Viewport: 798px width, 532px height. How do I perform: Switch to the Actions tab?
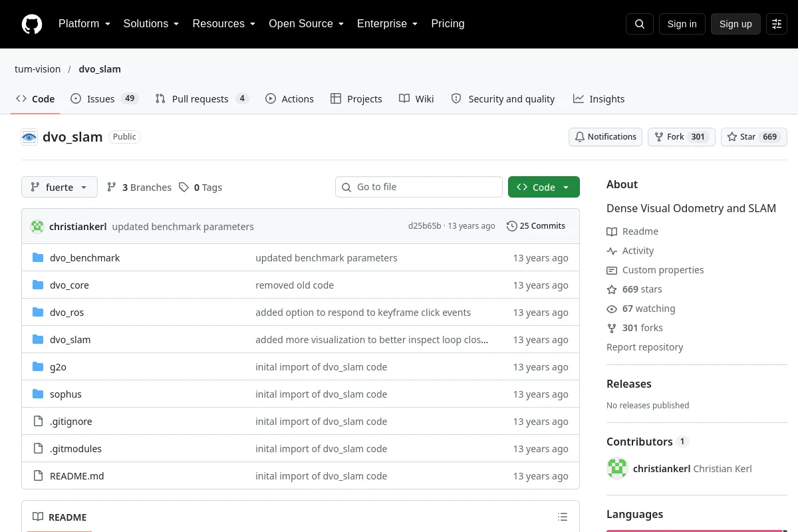289,98
